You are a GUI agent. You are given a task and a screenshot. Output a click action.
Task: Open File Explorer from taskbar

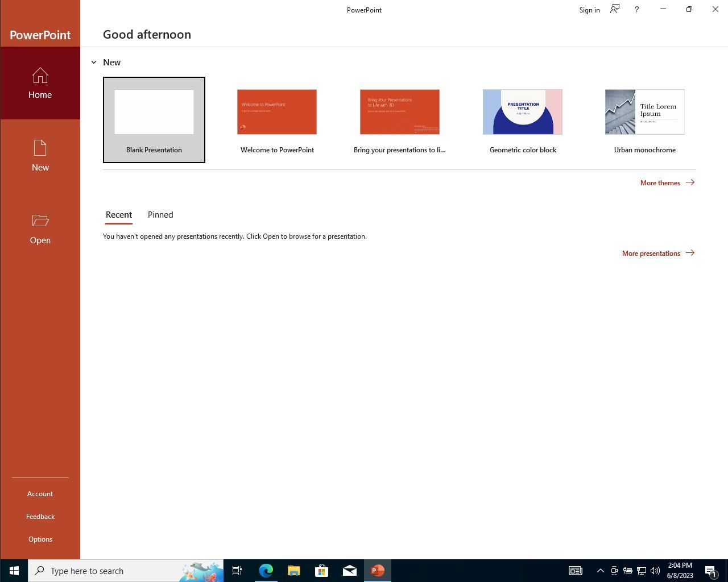coord(293,571)
